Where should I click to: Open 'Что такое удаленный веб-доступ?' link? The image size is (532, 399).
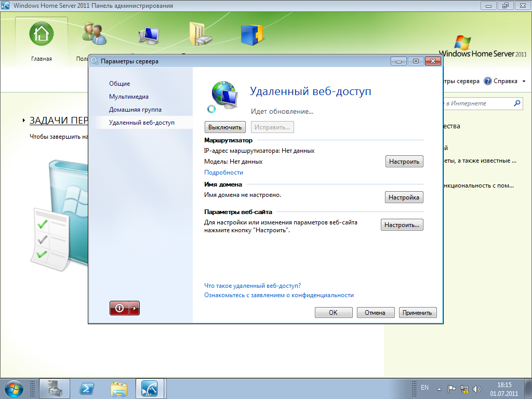pos(252,286)
